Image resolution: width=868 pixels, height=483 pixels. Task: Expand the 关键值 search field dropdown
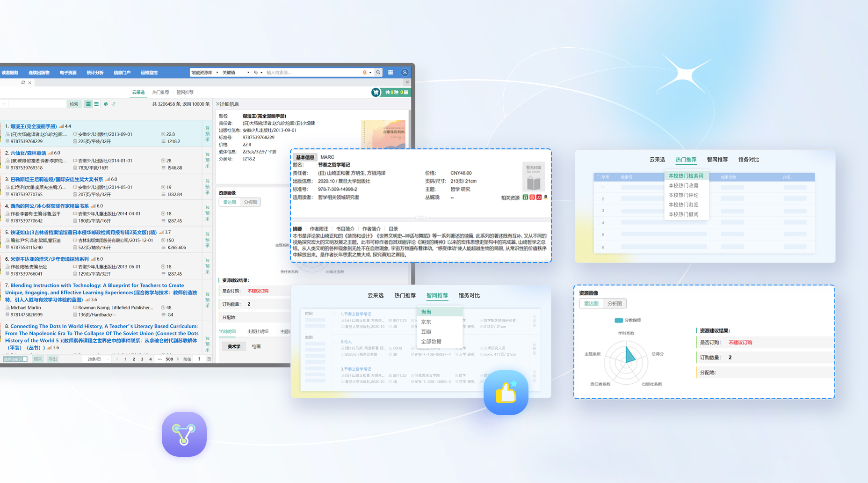(236, 73)
